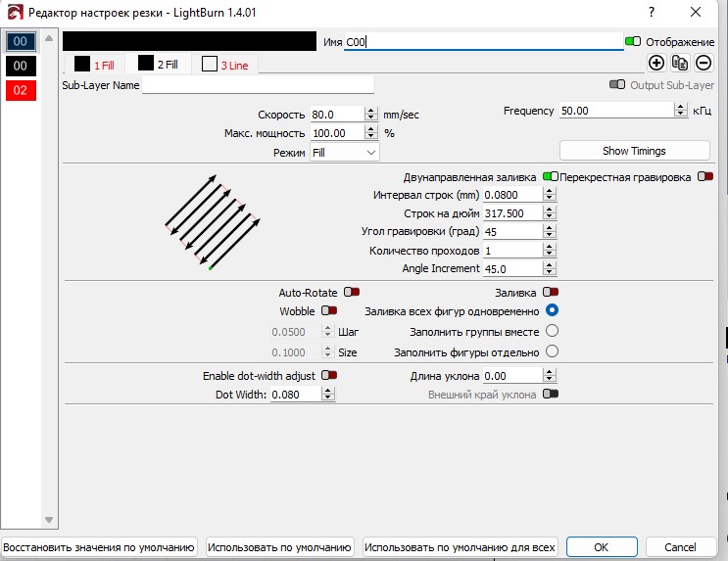
Task: Click Угол гравировки stepper arrows
Action: pos(550,231)
